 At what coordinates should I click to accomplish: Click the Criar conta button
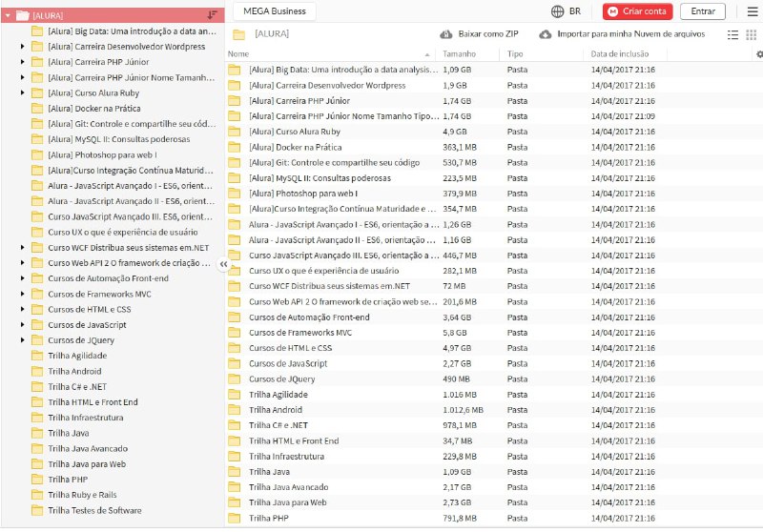[637, 11]
